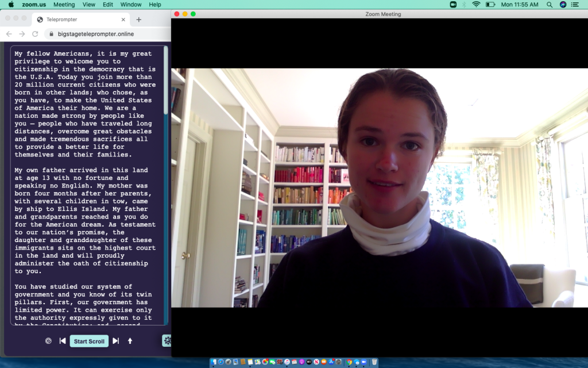Open the Edit menu
588x368 pixels.
(x=107, y=5)
